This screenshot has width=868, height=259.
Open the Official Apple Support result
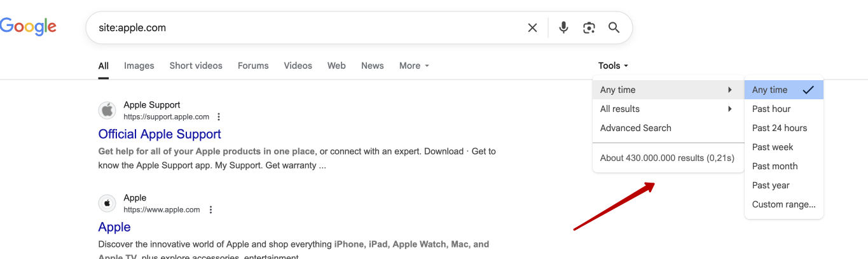160,134
